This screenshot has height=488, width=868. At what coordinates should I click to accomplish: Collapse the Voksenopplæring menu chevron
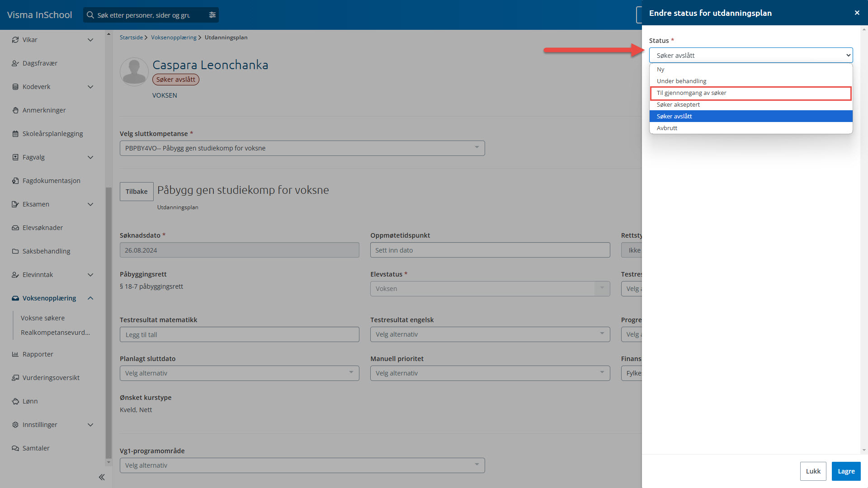tap(90, 298)
